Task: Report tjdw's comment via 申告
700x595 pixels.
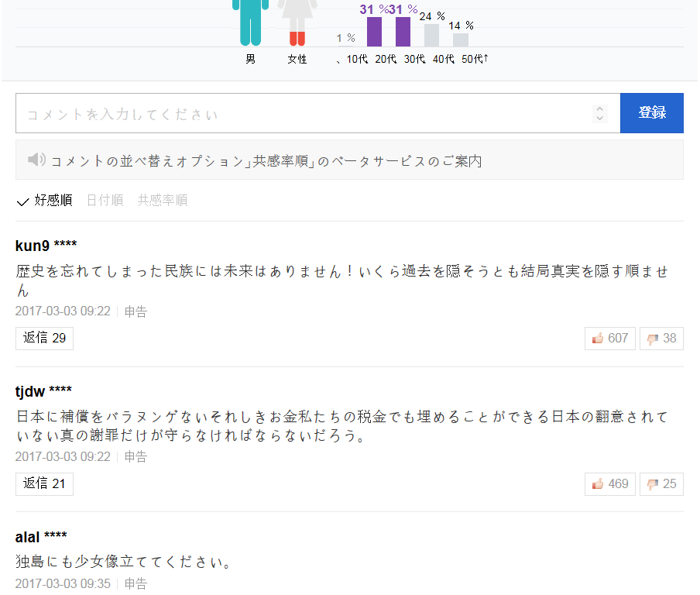Action: point(136,457)
